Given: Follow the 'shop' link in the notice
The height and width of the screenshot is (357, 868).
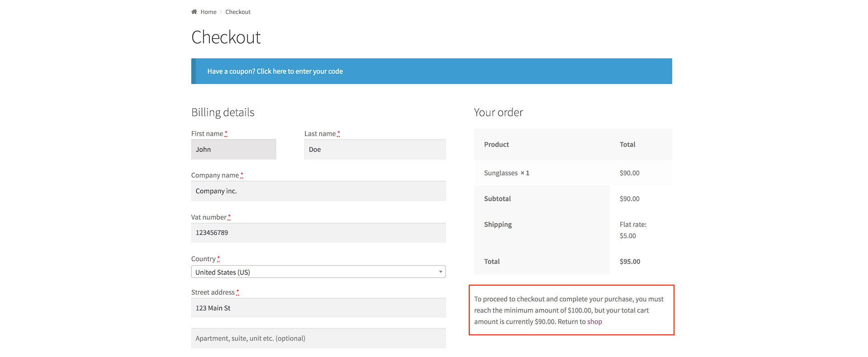Looking at the screenshot, I should point(594,322).
